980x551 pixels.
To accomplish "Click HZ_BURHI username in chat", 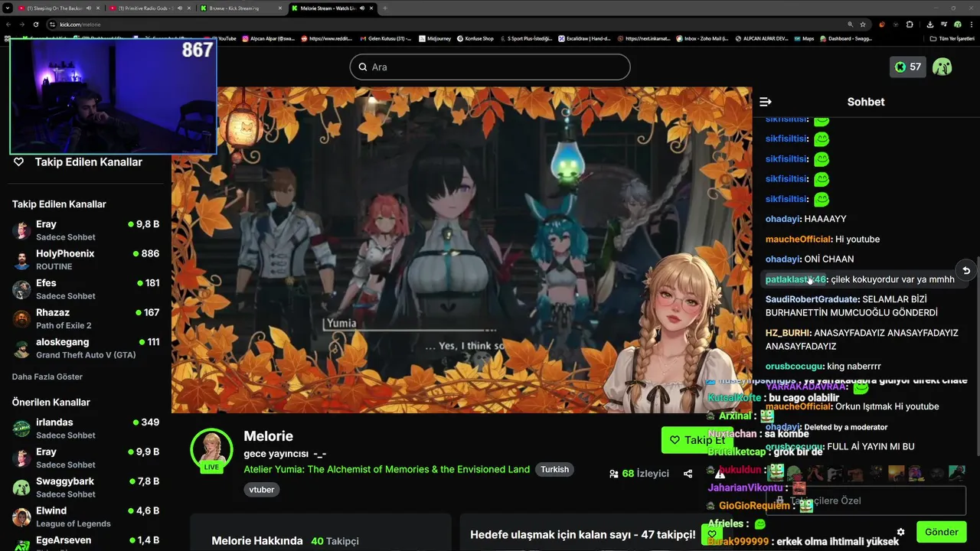I will 788,333.
